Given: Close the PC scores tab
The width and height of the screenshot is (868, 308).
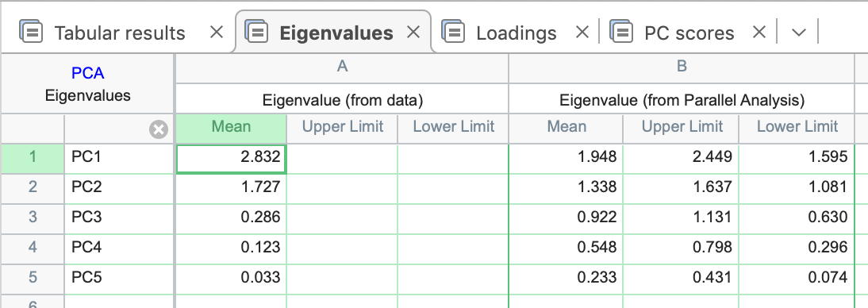Looking at the screenshot, I should (x=759, y=33).
